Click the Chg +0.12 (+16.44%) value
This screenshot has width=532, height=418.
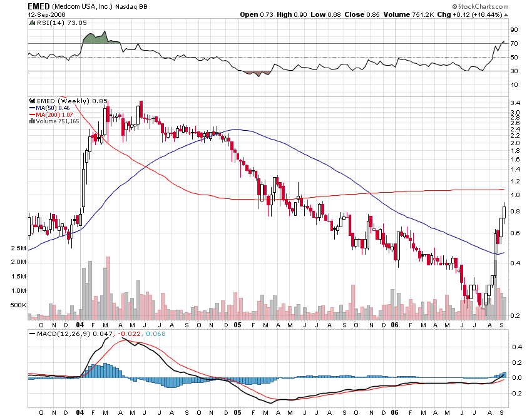point(469,14)
